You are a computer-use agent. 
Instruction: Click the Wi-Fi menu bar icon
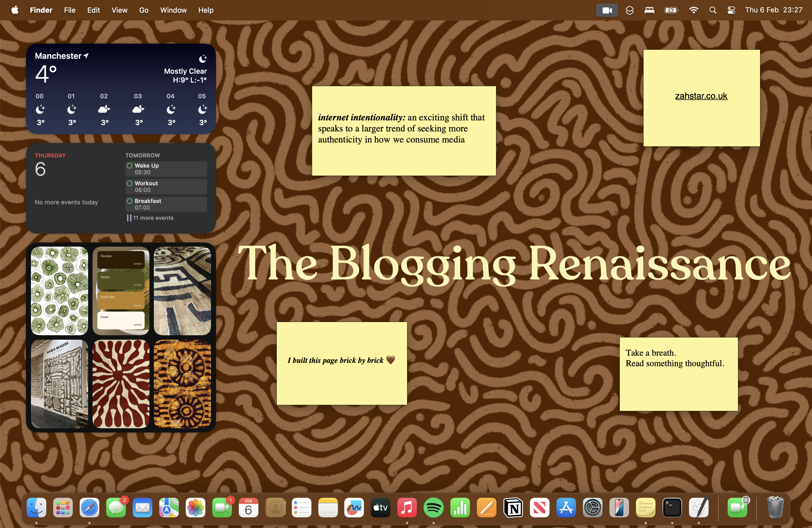click(693, 10)
